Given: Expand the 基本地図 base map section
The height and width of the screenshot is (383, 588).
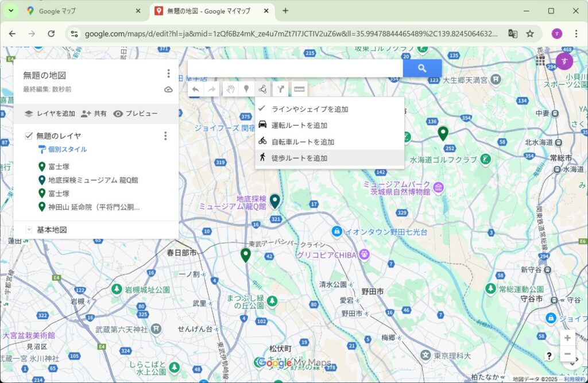Looking at the screenshot, I should pos(29,230).
